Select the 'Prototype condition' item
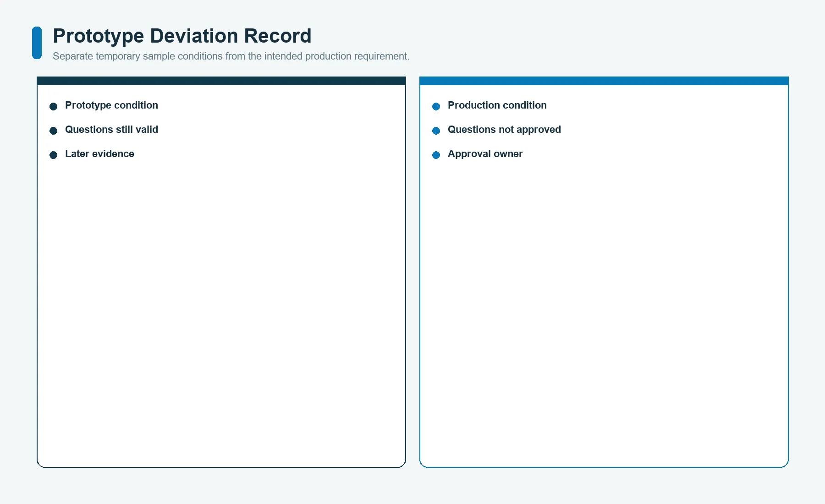825x504 pixels. tap(111, 105)
